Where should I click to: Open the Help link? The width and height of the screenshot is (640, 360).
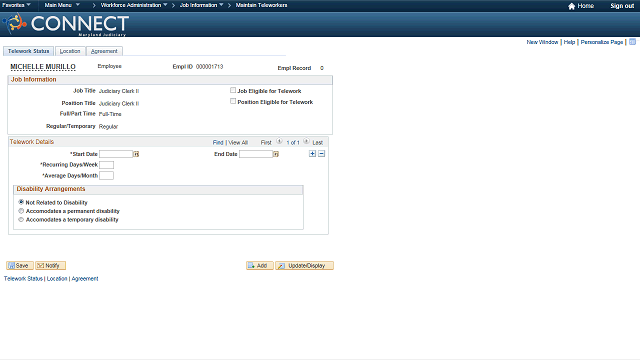coord(569,42)
